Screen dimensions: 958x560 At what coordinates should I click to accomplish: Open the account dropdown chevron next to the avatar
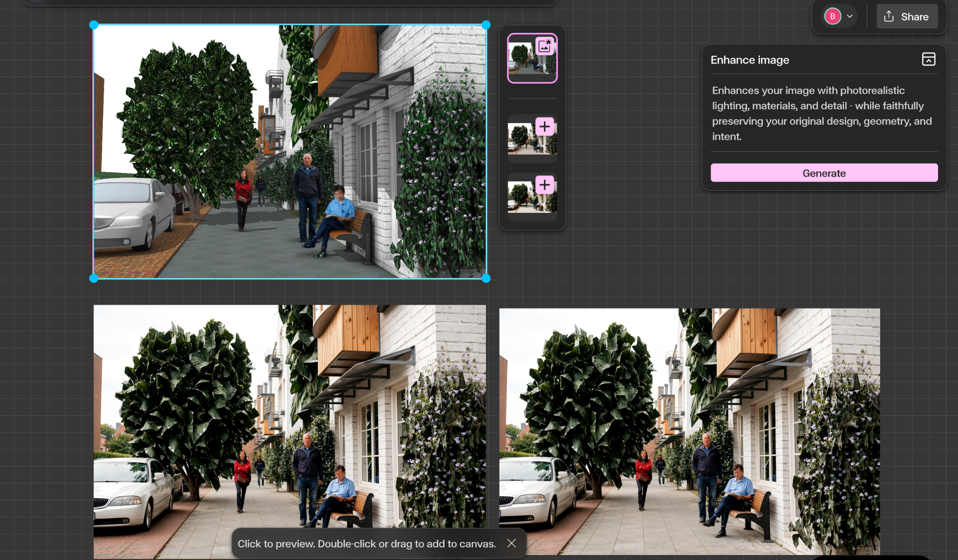[850, 16]
